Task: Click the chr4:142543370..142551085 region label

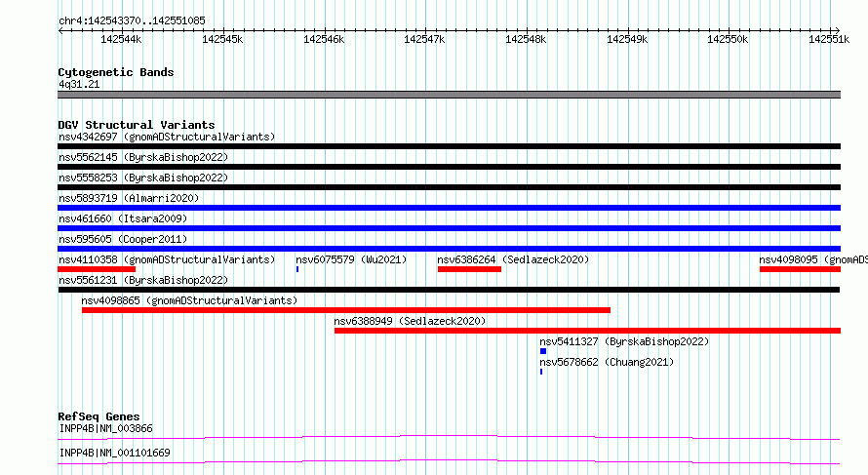Action: tap(132, 20)
